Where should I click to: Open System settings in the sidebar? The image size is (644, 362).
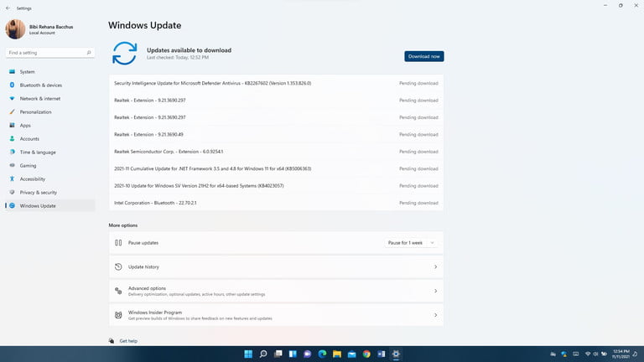[50, 72]
